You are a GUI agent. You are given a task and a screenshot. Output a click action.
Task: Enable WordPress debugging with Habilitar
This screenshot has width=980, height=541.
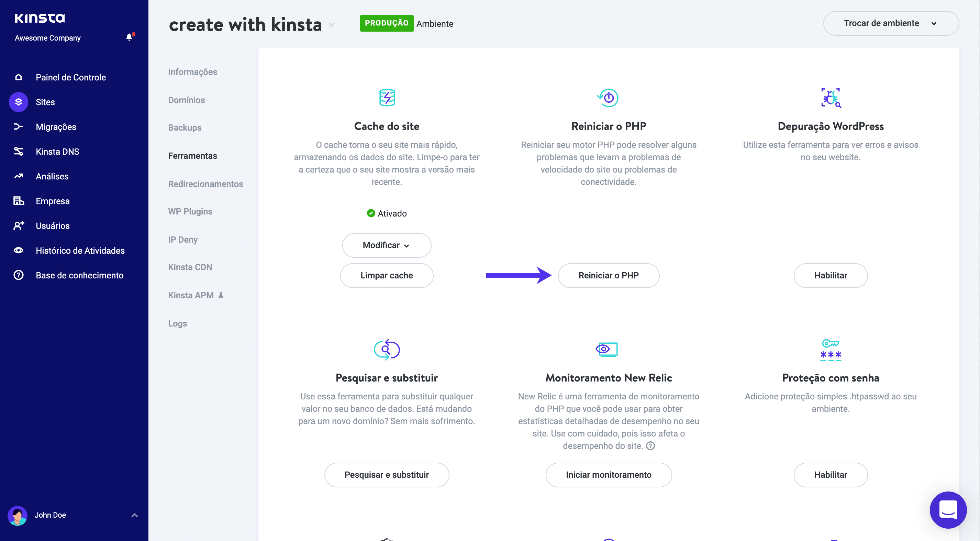pyautogui.click(x=830, y=275)
